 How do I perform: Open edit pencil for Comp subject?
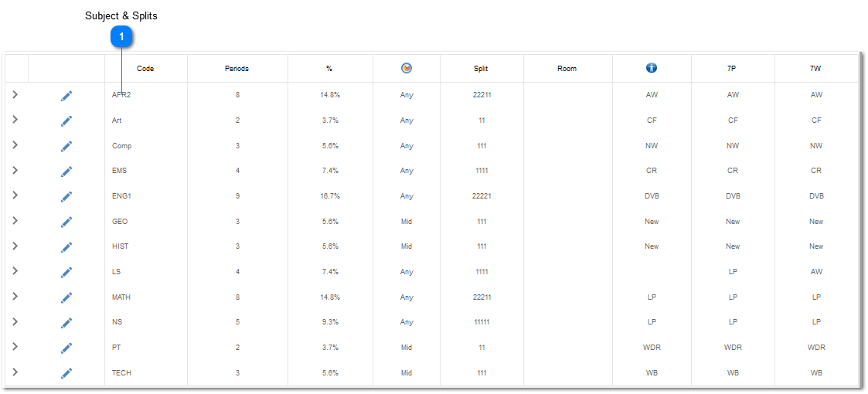pos(66,147)
